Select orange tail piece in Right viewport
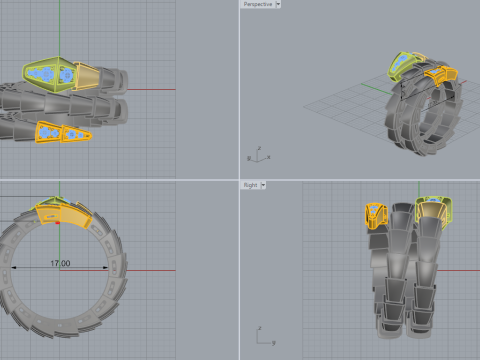 tap(376, 216)
